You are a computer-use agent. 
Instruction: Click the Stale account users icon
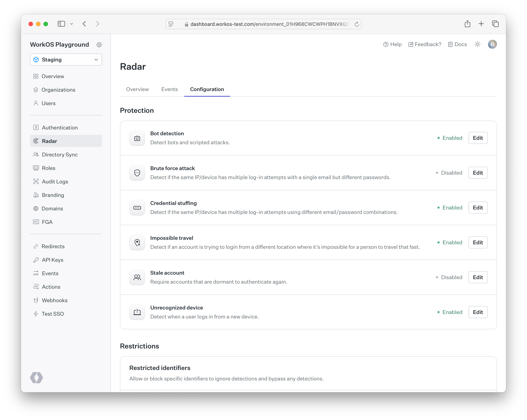[137, 277]
